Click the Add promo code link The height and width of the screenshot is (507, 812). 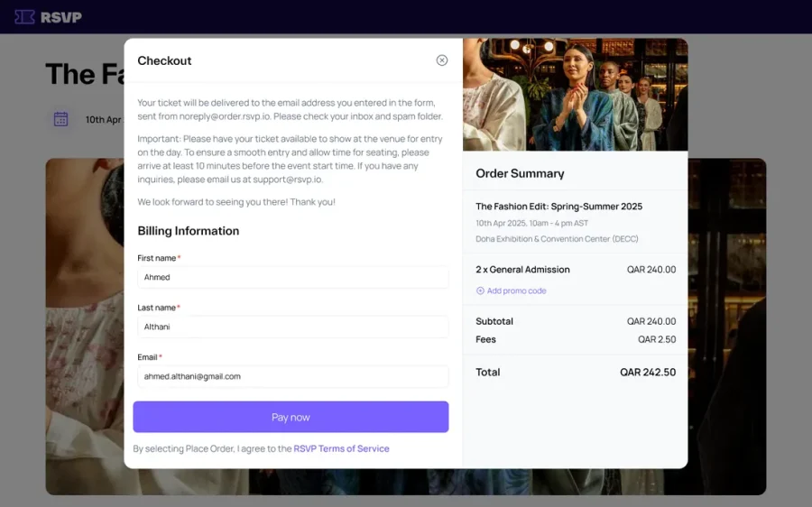pos(516,291)
